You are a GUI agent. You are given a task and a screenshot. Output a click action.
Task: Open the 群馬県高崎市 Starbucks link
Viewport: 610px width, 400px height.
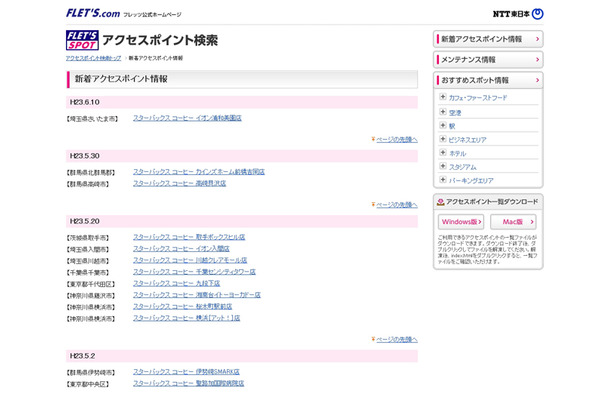coord(179,183)
